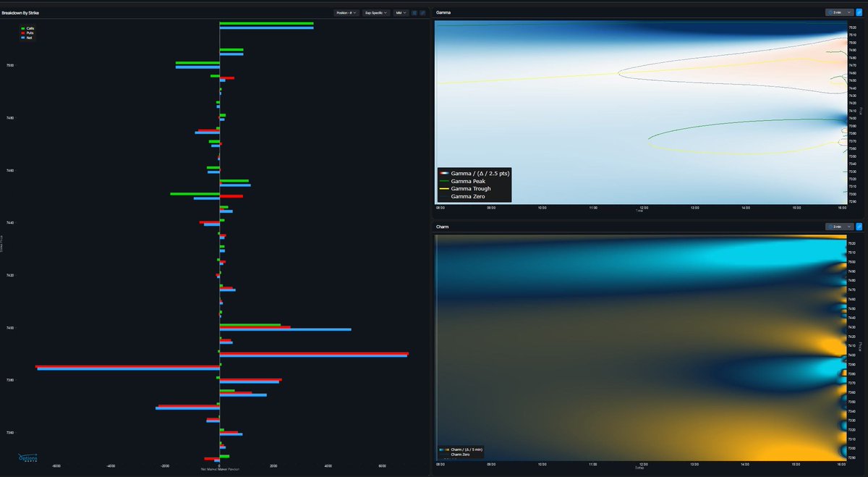Screen dimensions: 868x477
Task: Toggle Gamma Zero in the Gamma legend
Action: (462, 197)
